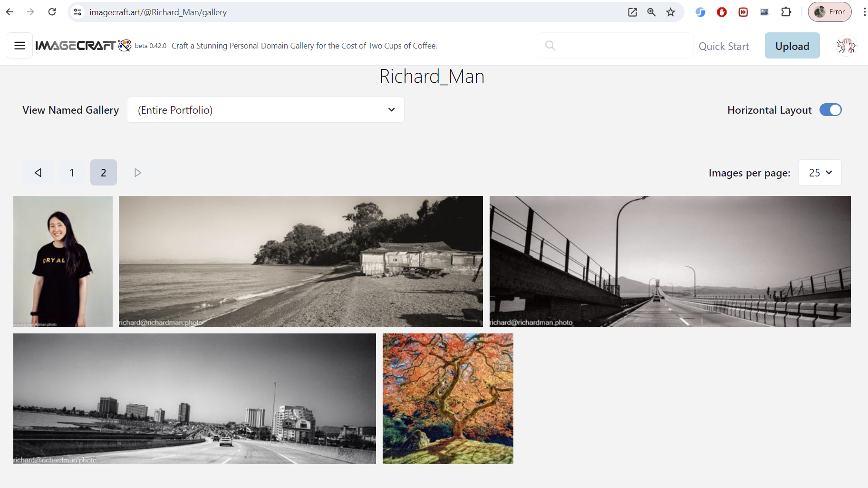
Task: View site information icon in address bar
Action: tap(78, 12)
